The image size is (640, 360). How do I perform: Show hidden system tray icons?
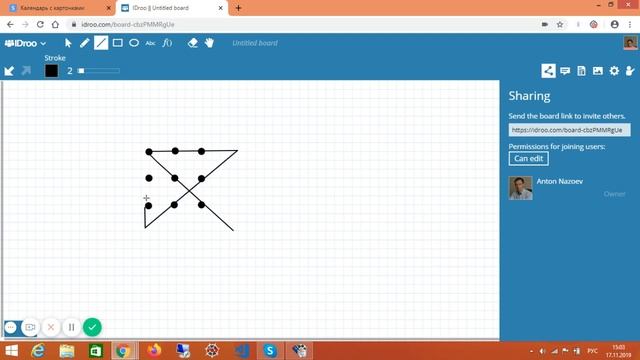pos(531,351)
